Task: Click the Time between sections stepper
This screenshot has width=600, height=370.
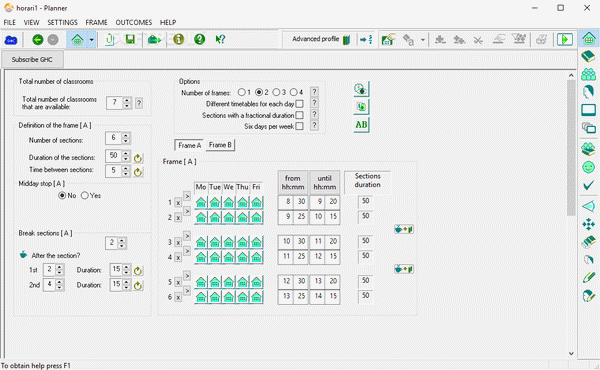Action: [126, 171]
